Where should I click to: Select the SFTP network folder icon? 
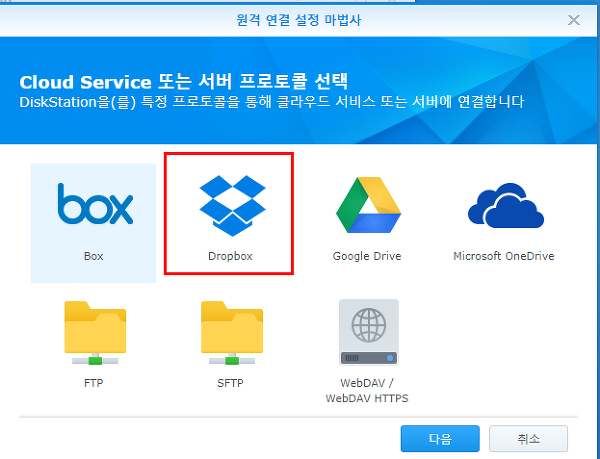(x=232, y=333)
